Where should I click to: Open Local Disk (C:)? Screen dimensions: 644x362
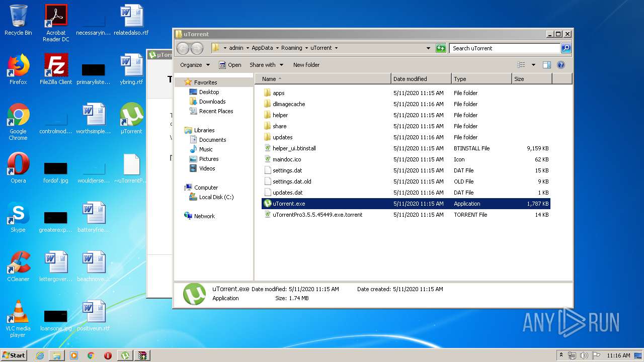pyautogui.click(x=216, y=197)
